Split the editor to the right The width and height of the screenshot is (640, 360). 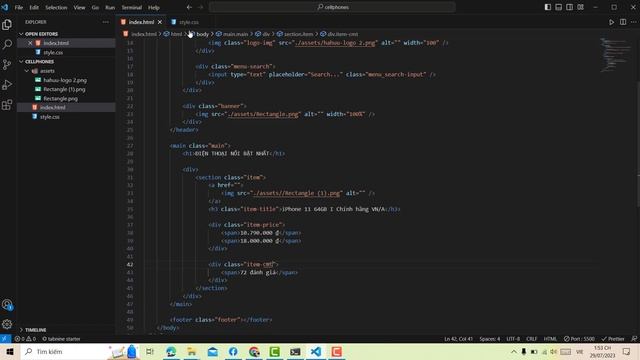tap(623, 22)
